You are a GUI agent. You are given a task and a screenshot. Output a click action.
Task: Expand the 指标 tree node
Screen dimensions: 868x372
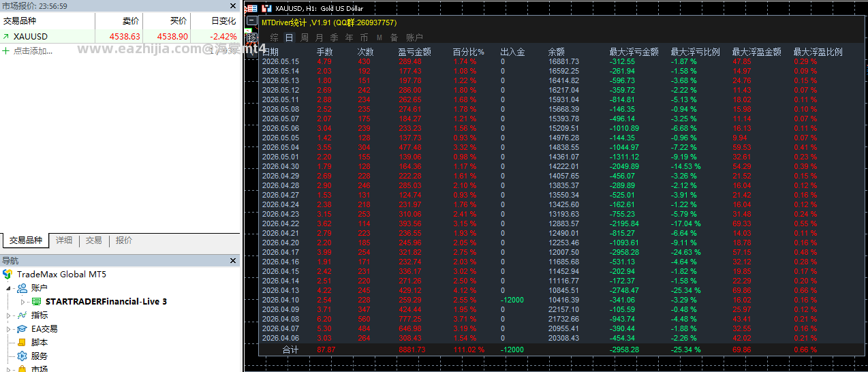[9, 315]
